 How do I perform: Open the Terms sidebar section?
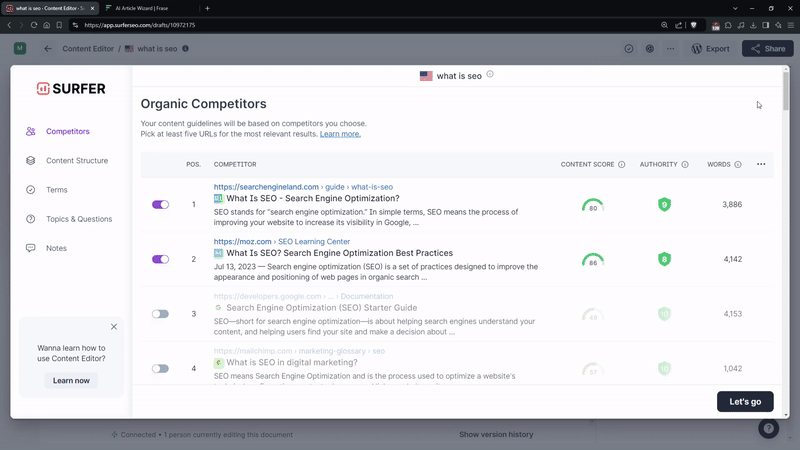[57, 190]
